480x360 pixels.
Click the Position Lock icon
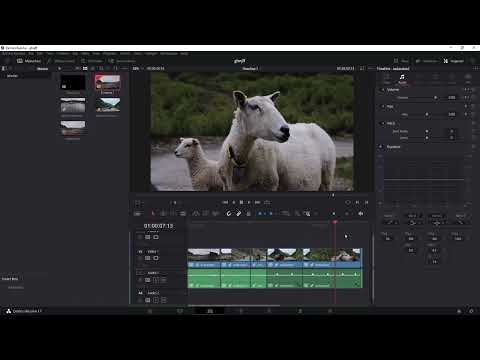249,213
